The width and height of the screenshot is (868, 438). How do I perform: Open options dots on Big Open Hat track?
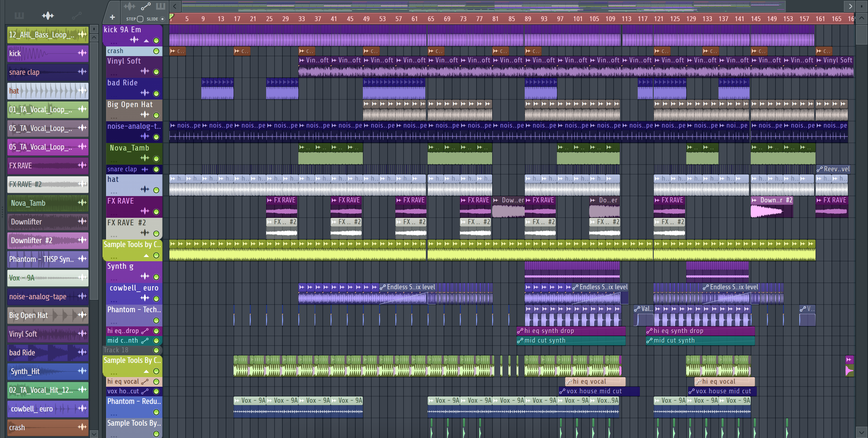[114, 118]
